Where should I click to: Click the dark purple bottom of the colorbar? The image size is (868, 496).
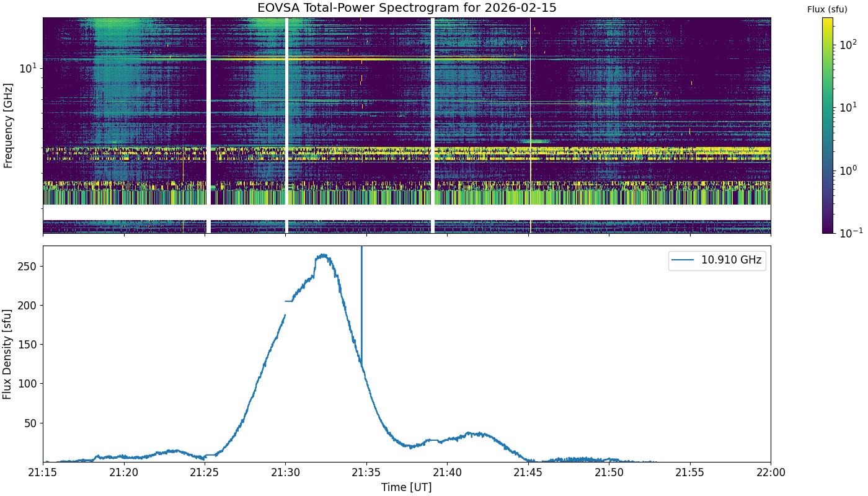pos(827,229)
